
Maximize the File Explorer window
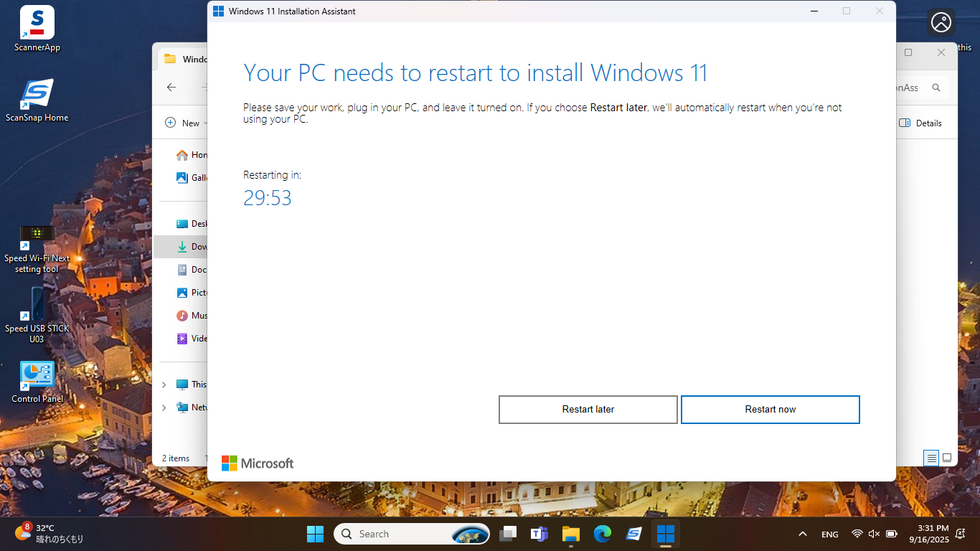coord(908,52)
